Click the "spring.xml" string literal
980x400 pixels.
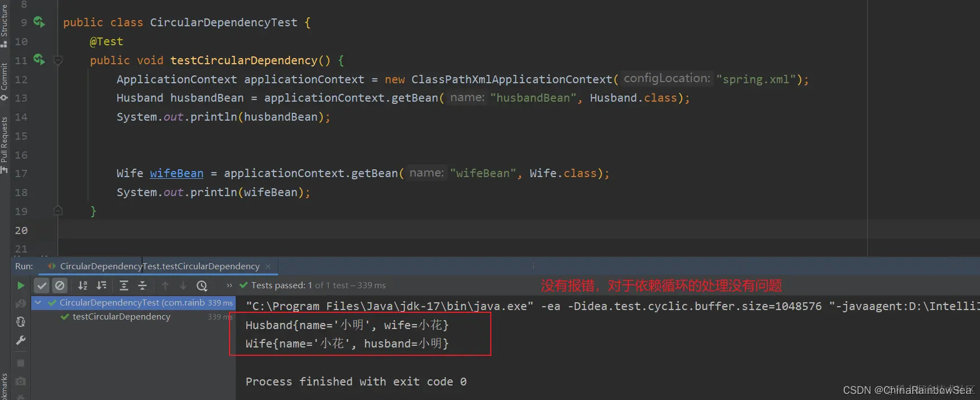click(756, 79)
